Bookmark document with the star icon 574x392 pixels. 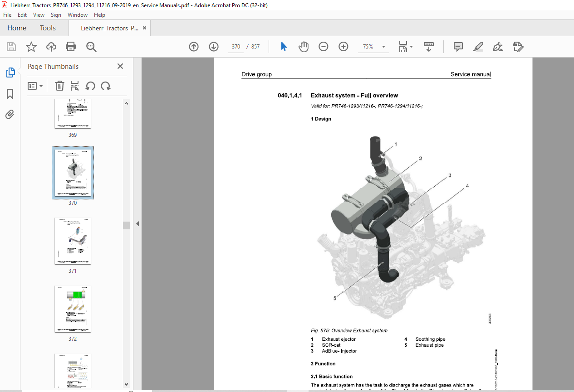tap(31, 46)
